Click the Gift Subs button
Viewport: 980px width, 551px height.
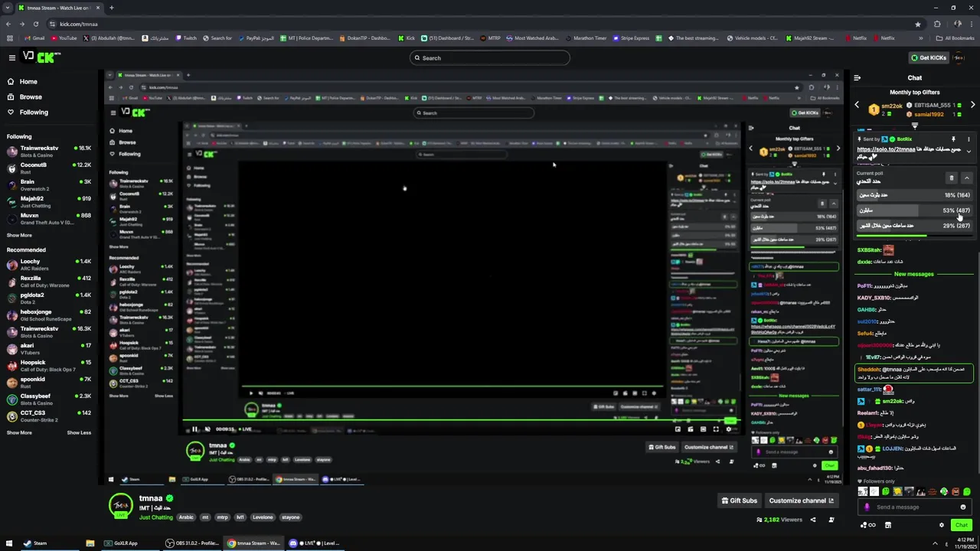tap(740, 500)
